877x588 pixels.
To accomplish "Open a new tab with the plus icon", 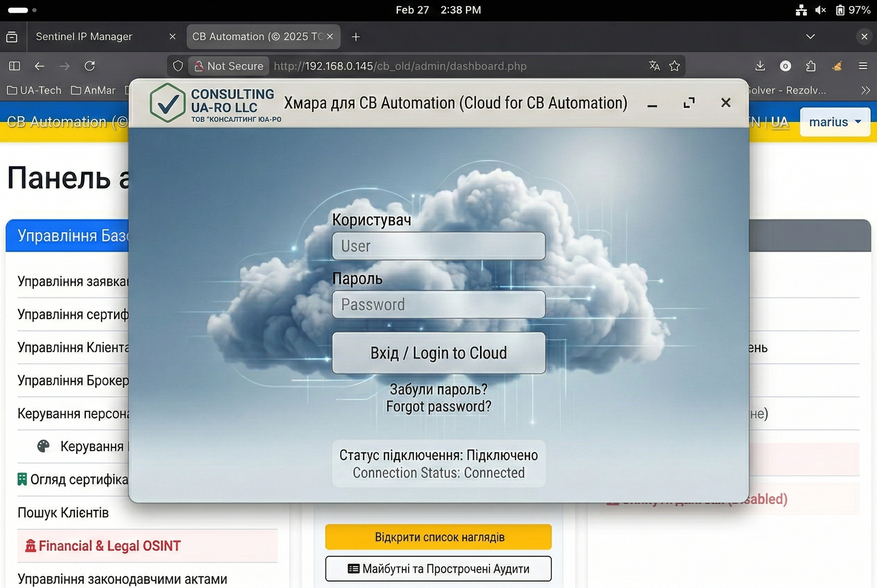I will pyautogui.click(x=355, y=36).
